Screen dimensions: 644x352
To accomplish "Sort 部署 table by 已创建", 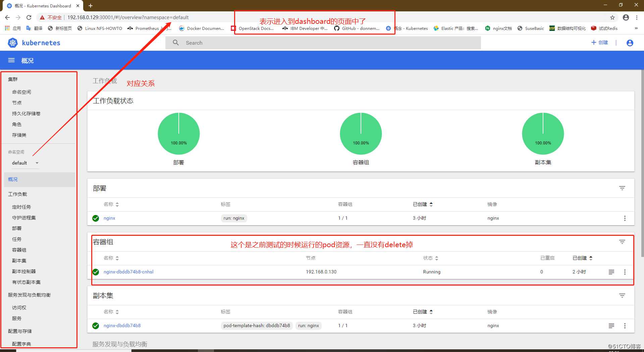I will 423,204.
